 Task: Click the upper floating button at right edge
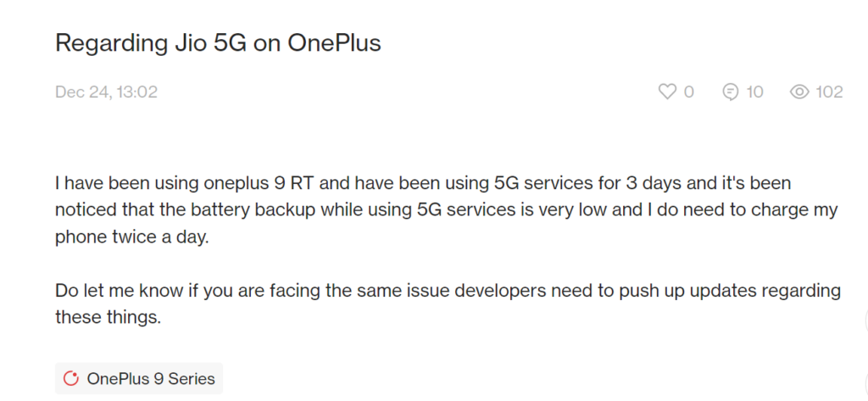click(865, 321)
